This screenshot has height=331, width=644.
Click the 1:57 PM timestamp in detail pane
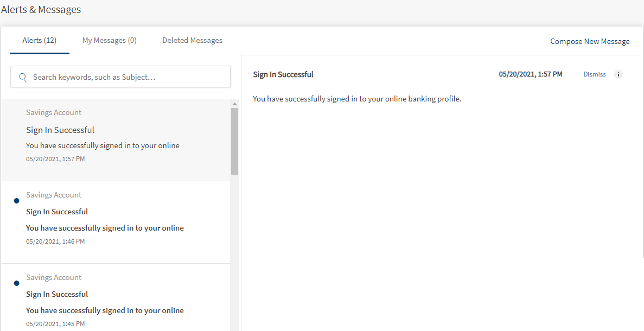(530, 74)
